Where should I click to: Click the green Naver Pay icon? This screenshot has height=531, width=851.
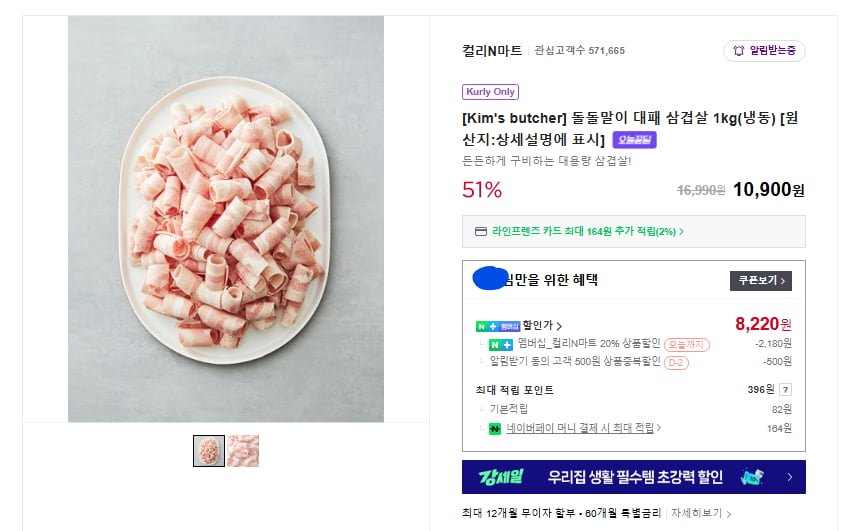[x=495, y=429]
